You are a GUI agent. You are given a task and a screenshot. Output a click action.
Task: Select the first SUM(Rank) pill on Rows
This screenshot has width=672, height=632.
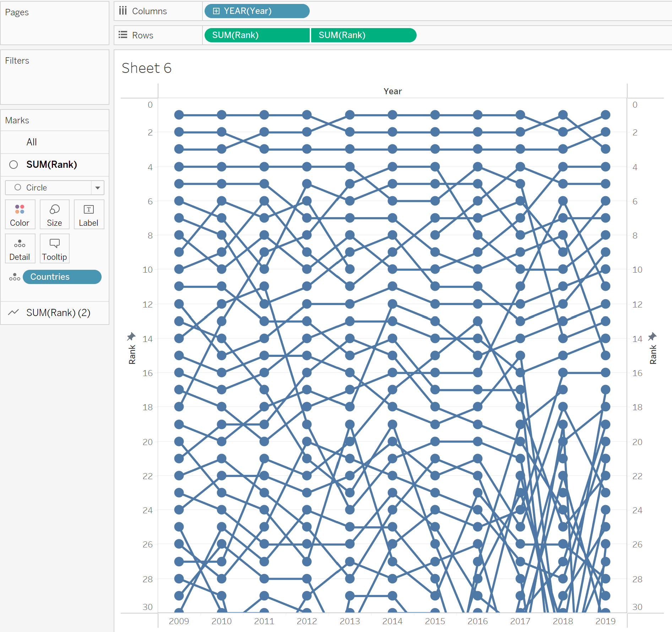[257, 35]
